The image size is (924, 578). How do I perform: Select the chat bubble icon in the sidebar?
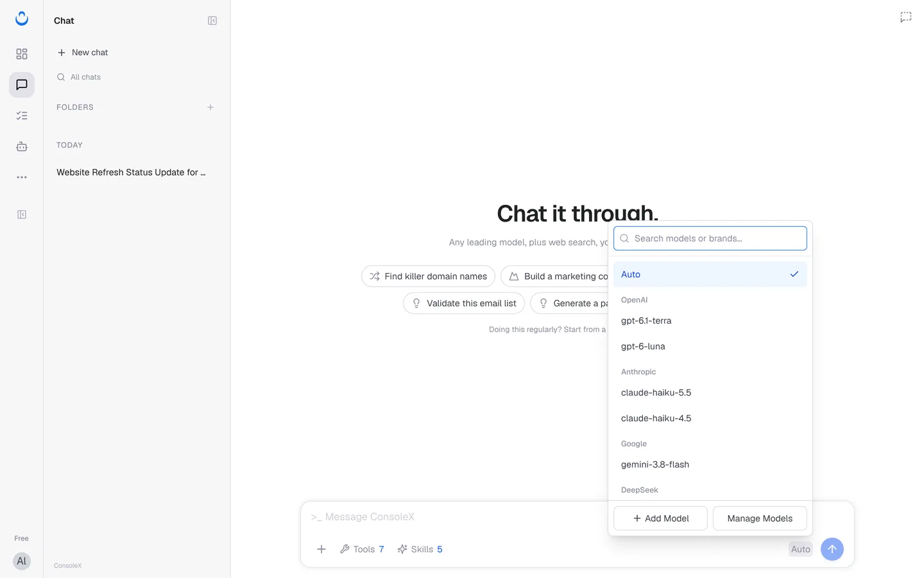click(x=22, y=85)
